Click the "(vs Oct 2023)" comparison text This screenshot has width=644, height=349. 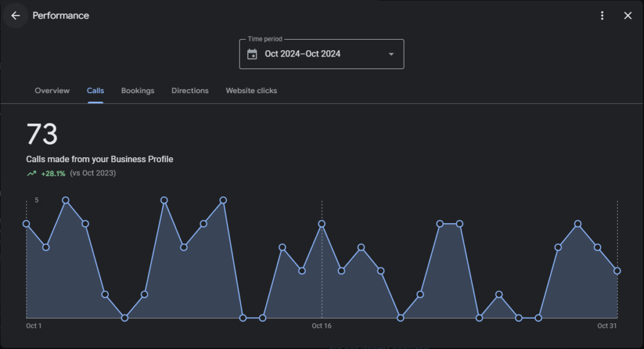click(93, 174)
